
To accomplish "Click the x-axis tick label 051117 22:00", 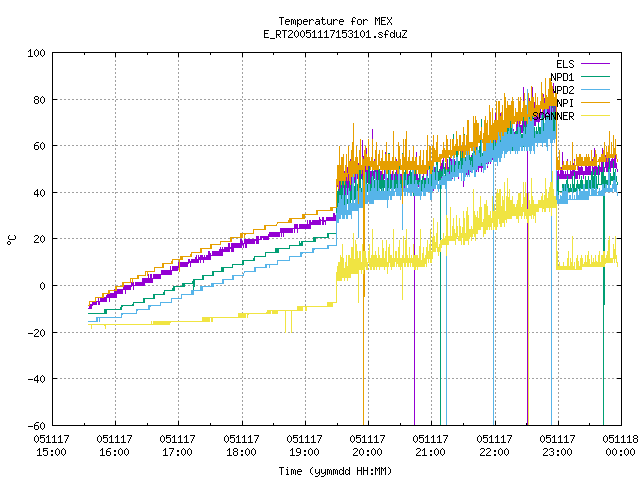I will point(494,446).
